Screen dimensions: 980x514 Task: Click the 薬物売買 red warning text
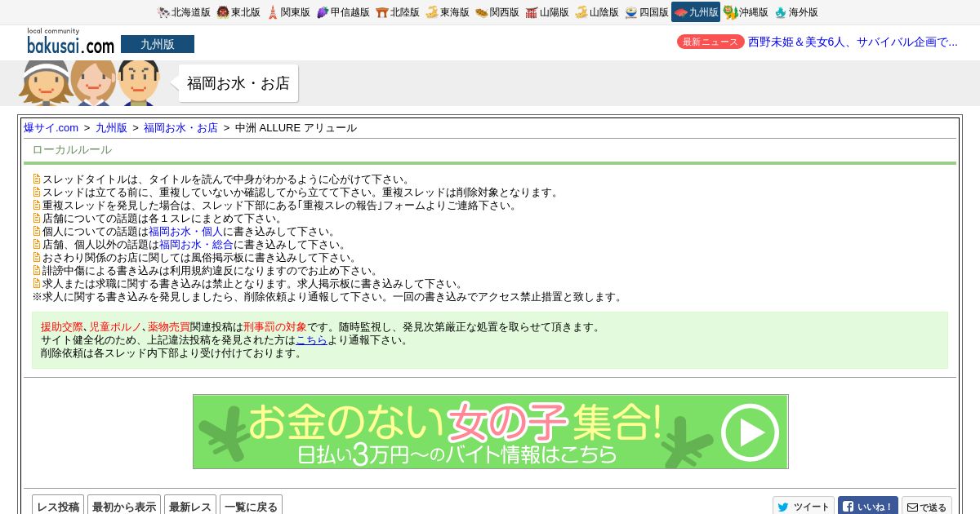[x=169, y=327]
